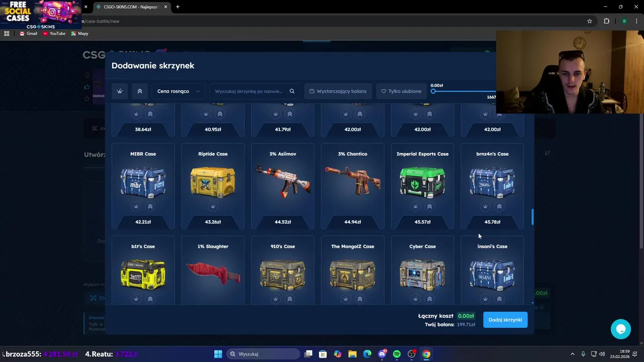The image size is (644, 362).
Task: Click the Wyszukaj taskbar search box
Action: pyautogui.click(x=263, y=354)
